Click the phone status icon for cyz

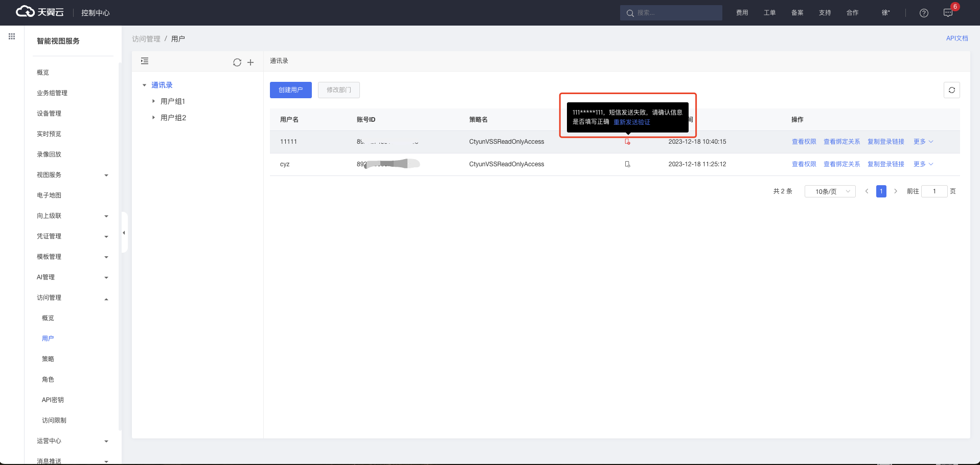click(x=627, y=164)
